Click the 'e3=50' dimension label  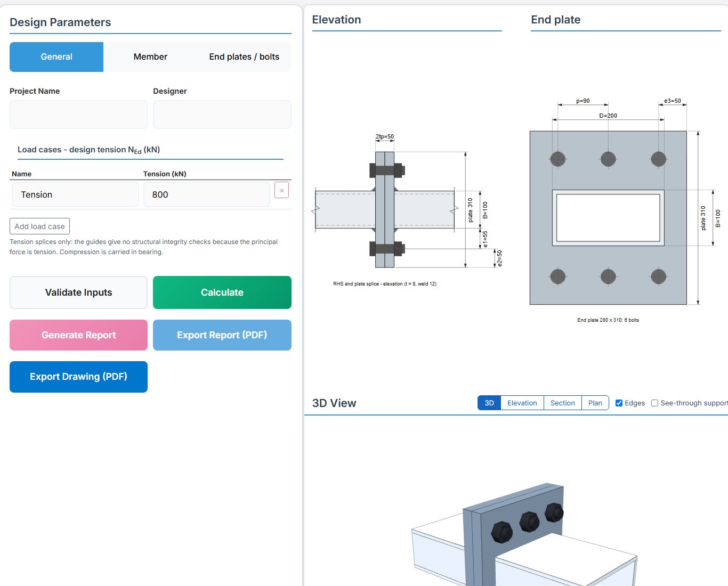(673, 101)
